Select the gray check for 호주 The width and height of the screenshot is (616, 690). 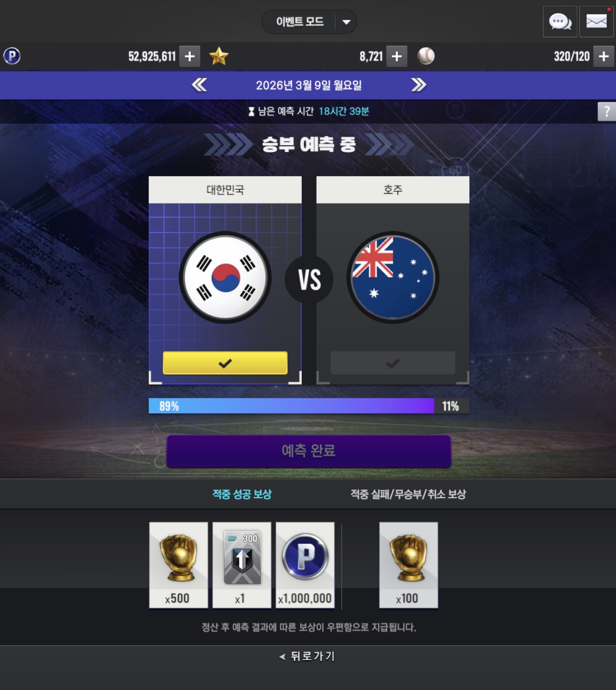(x=393, y=363)
